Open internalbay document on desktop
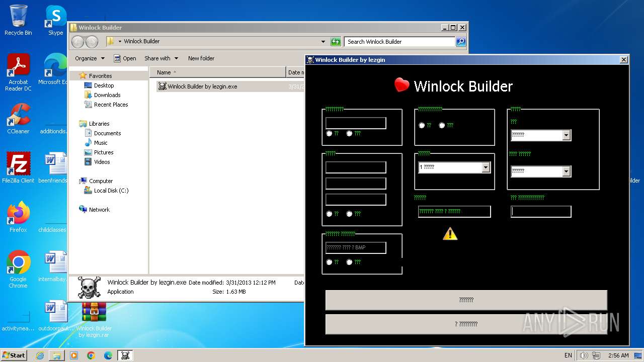Viewport: 644px width, 362px height. point(55,266)
